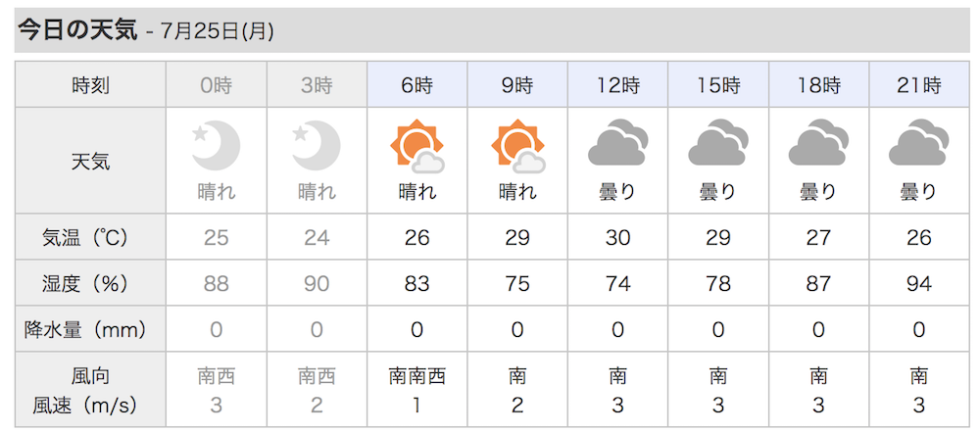Click the cloudy icon at 15時

pos(718,142)
